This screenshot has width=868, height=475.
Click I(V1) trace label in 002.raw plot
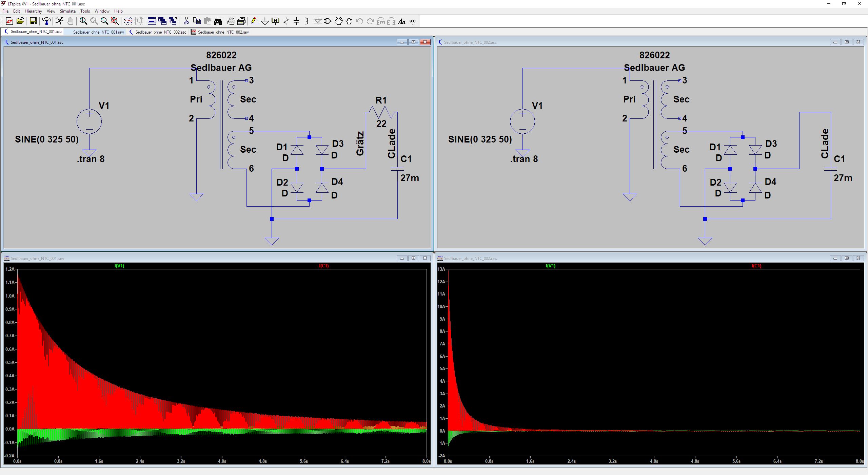point(551,266)
